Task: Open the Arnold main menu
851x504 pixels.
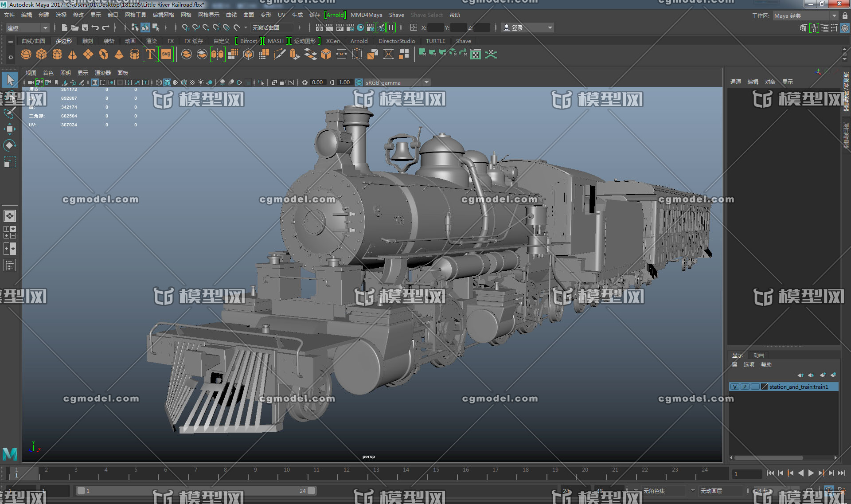Action: coord(336,15)
